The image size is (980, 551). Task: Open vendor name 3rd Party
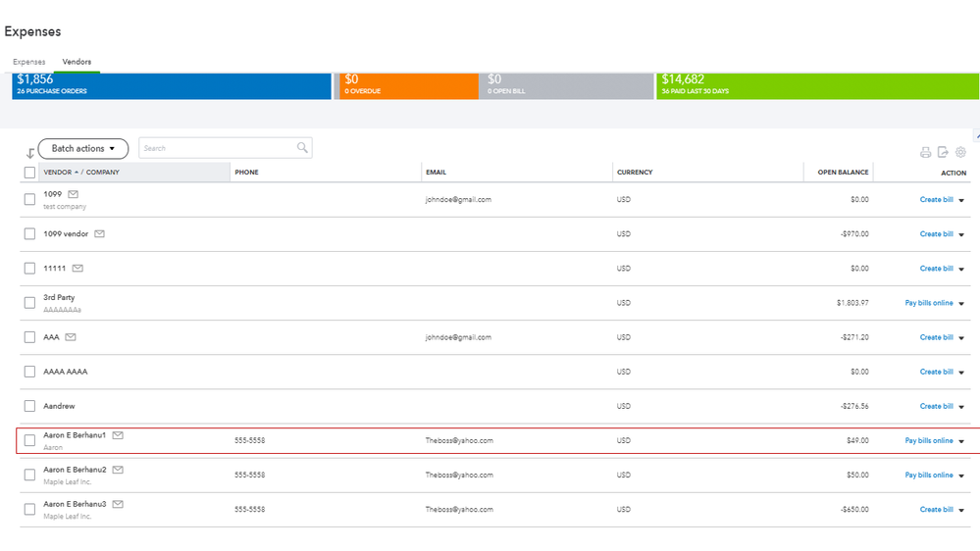pos(59,297)
